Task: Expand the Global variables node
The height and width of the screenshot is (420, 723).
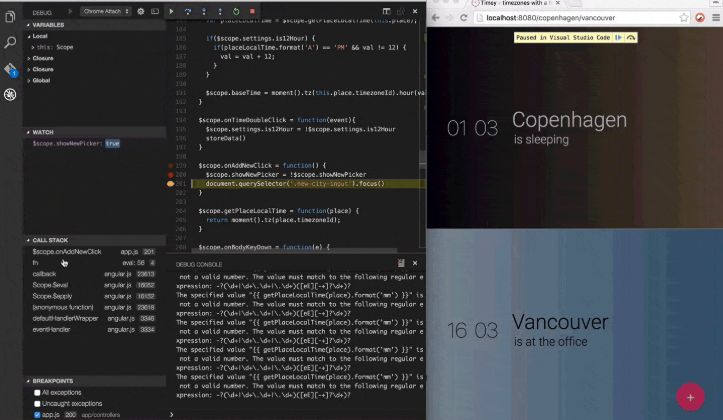Action: (39, 80)
